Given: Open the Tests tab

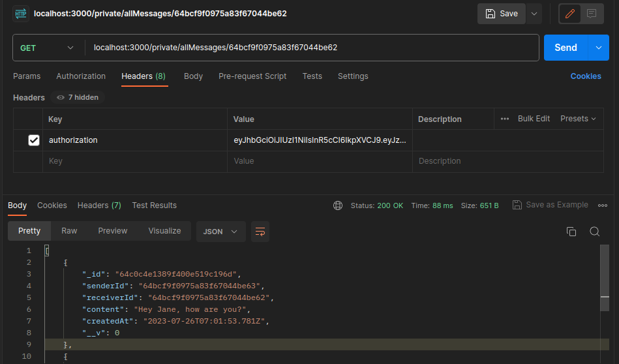Looking at the screenshot, I should click(312, 76).
